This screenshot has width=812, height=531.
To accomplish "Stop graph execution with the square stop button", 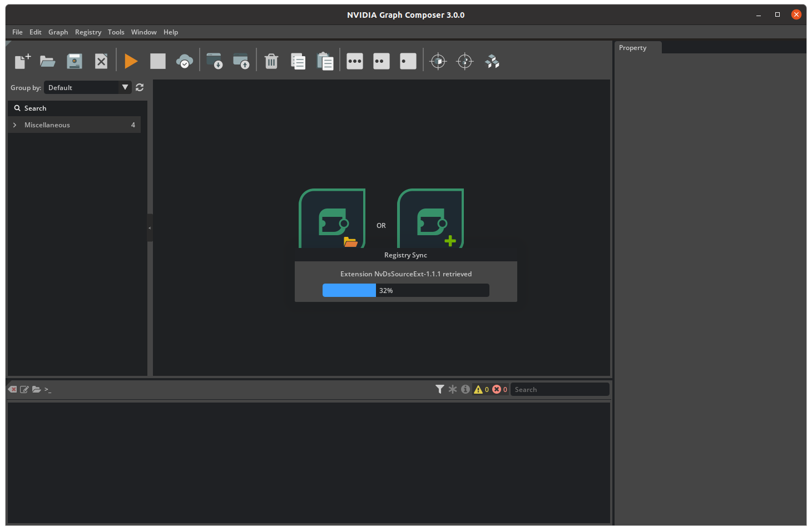I will pos(158,61).
